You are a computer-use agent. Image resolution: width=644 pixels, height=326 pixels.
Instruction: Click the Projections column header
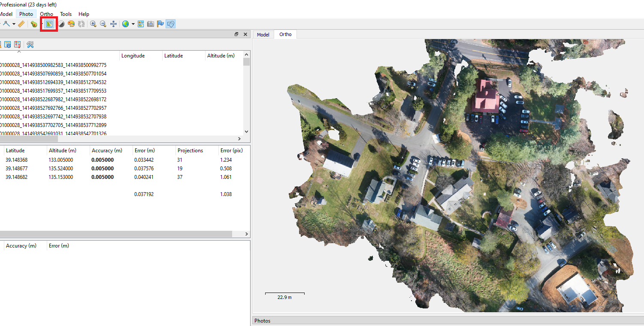click(x=190, y=151)
